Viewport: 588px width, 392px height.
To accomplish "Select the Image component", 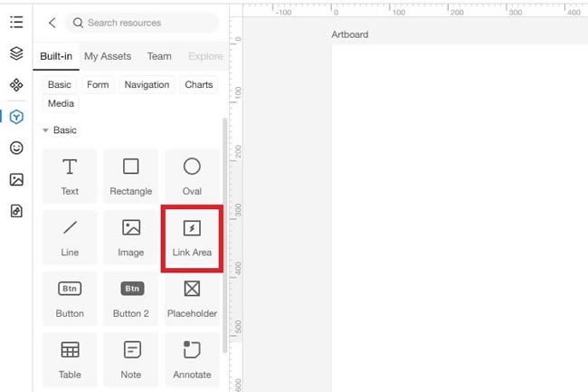I will pyautogui.click(x=131, y=237).
